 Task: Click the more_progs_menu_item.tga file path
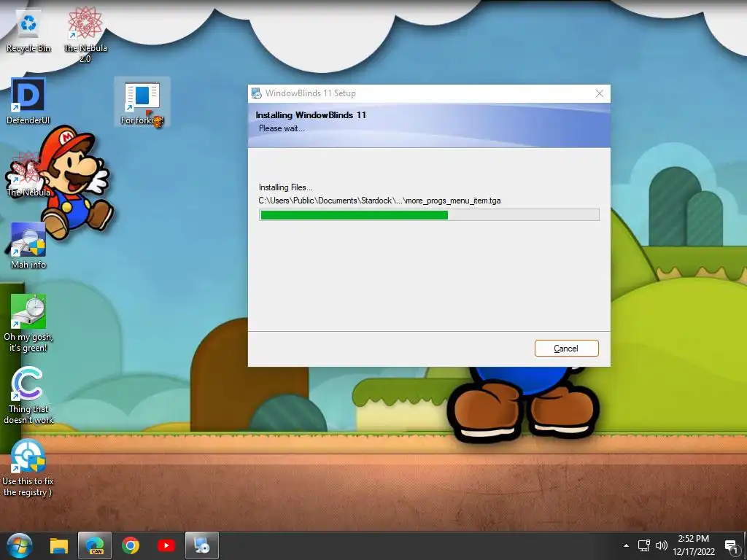[x=379, y=201]
